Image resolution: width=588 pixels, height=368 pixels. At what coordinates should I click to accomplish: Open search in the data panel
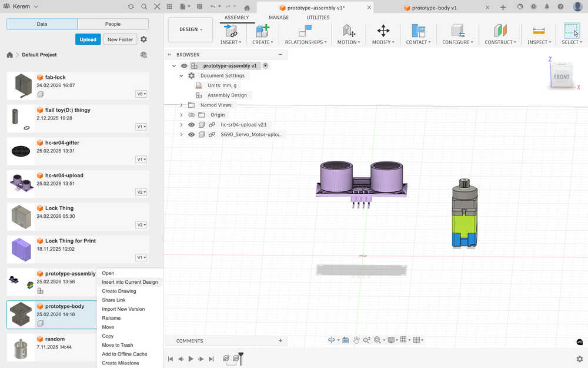pyautogui.click(x=144, y=6)
